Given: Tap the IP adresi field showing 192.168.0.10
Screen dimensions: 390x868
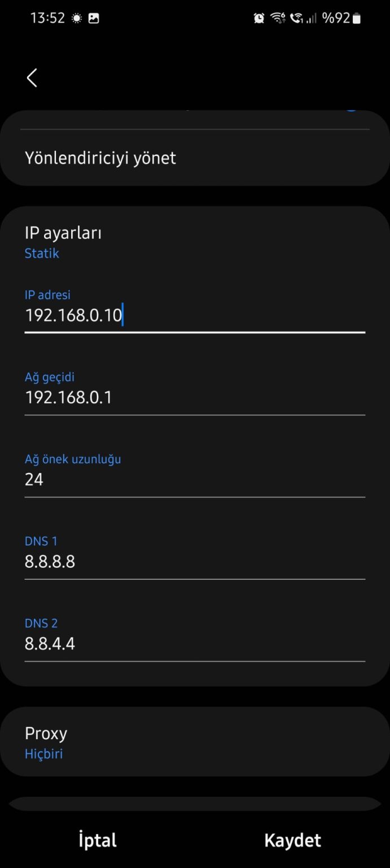Looking at the screenshot, I should click(x=195, y=315).
